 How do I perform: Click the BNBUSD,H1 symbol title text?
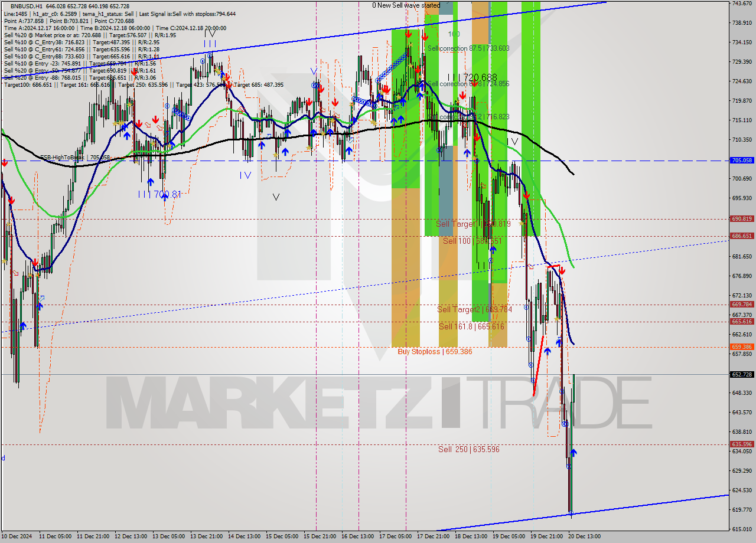point(27,6)
